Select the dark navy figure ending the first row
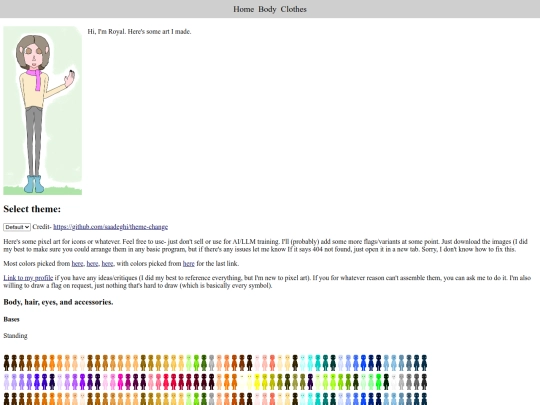The width and height of the screenshot is (540, 405). 424,363
